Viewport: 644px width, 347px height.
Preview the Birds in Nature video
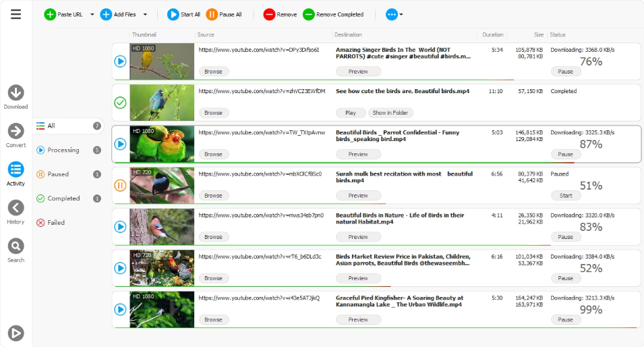[358, 237]
